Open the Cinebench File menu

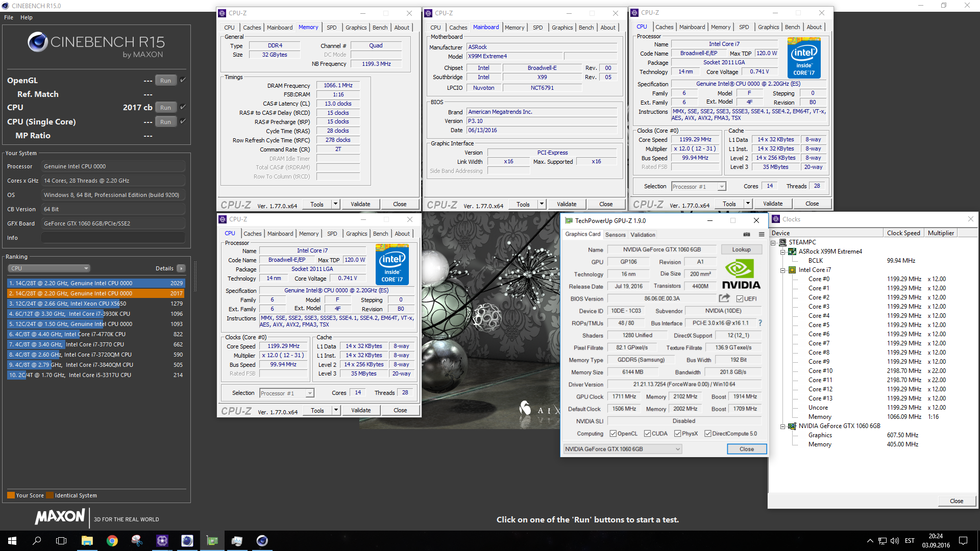[x=9, y=17]
